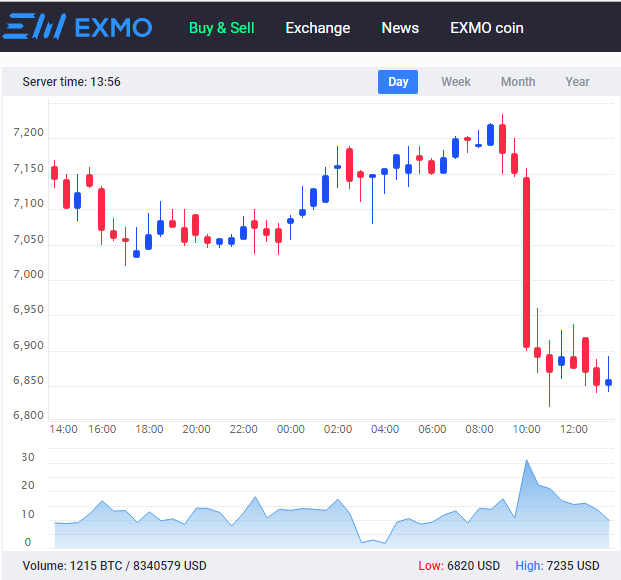Select the 10:00 time axis label
Screen dimensions: 621x580
click(x=526, y=429)
